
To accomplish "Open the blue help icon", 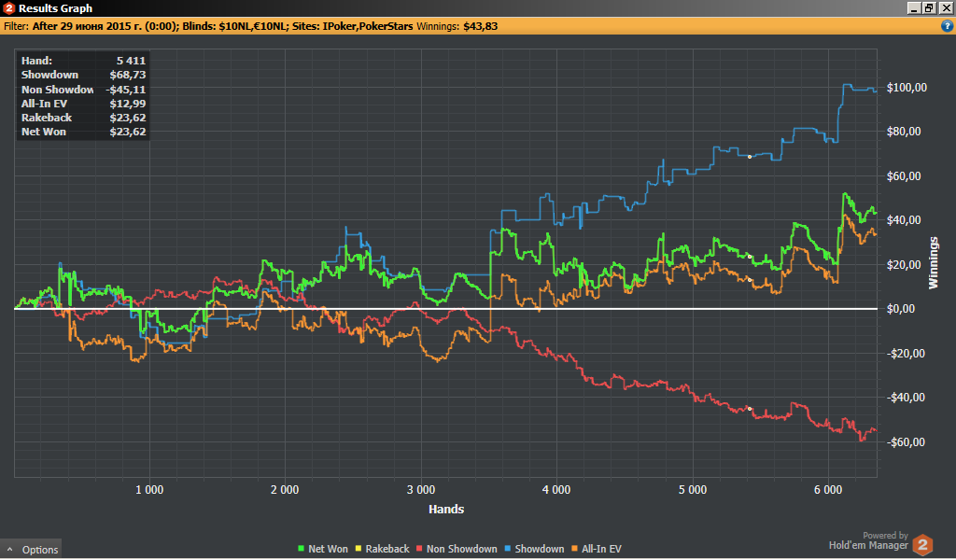I will [947, 26].
